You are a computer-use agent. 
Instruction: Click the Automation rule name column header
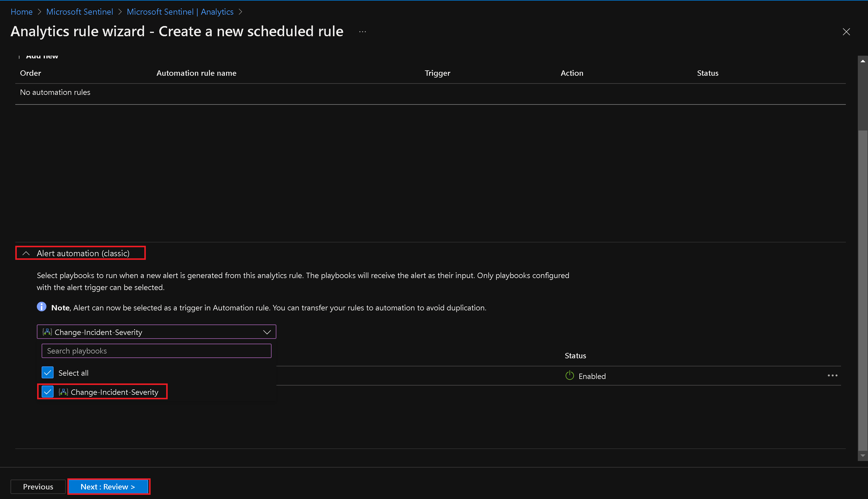tap(196, 73)
